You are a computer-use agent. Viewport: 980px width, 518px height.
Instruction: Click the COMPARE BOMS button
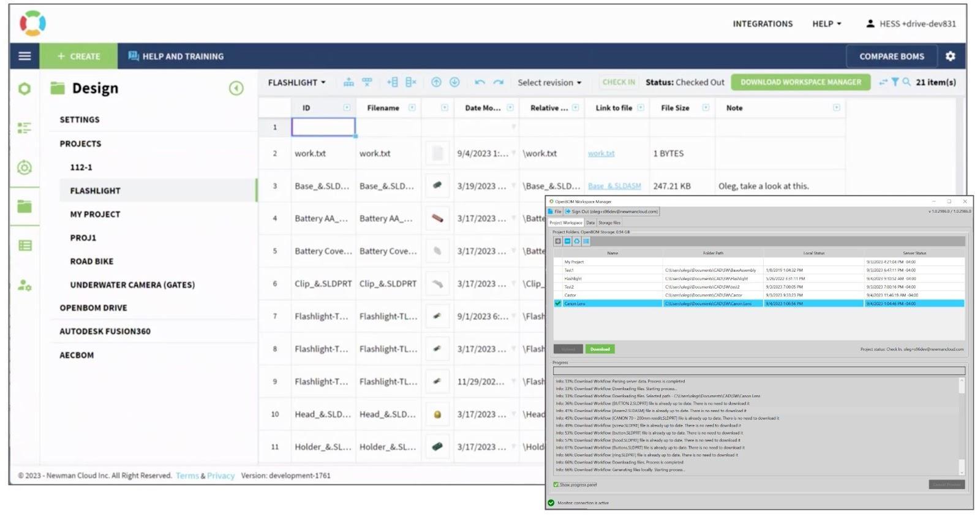[x=891, y=56]
